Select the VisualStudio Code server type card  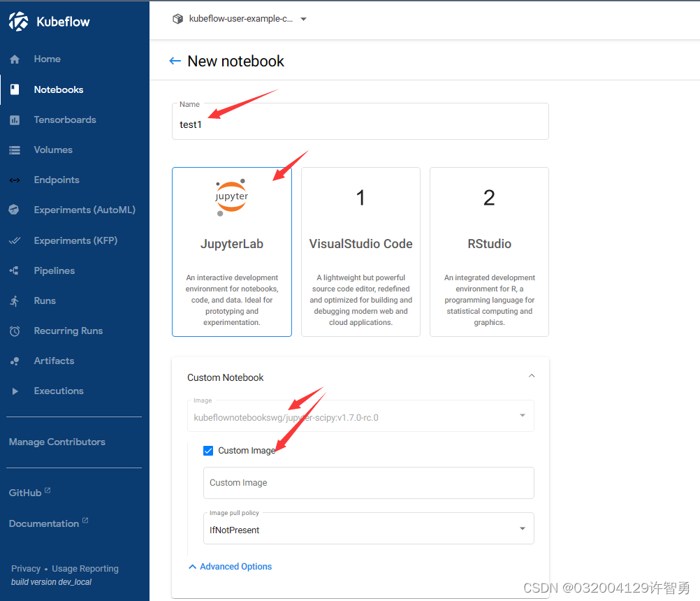tap(360, 252)
